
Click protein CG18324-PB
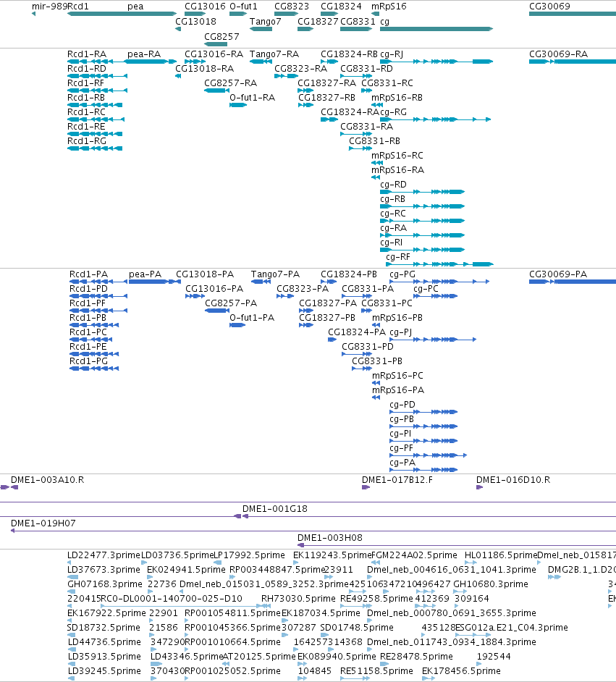[x=349, y=274]
